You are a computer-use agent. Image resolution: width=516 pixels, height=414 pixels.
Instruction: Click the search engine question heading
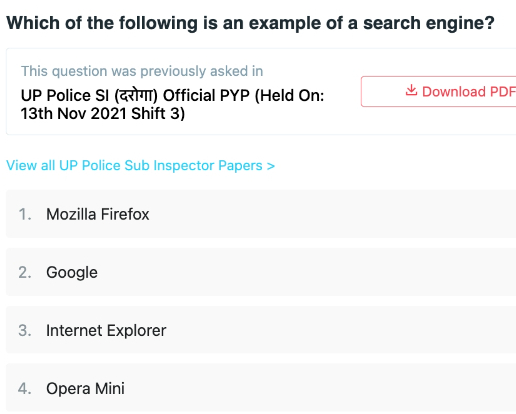click(x=250, y=23)
